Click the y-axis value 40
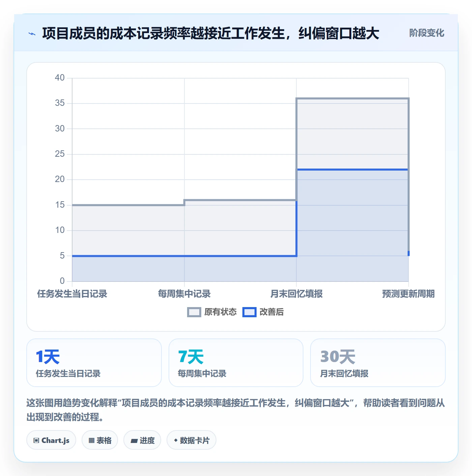 [60, 78]
